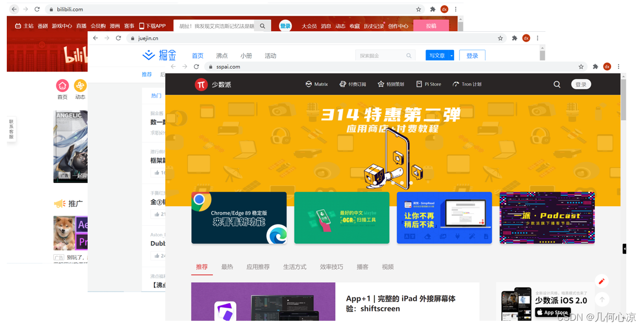Viewport: 644px width, 327px height.
Task: Open 下载APP in the bilibili nav bar
Action: (152, 26)
